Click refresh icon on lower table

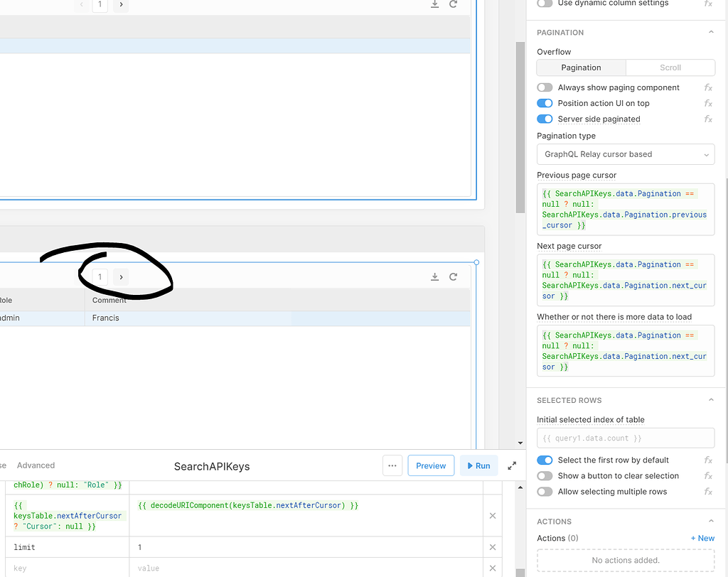[453, 276]
